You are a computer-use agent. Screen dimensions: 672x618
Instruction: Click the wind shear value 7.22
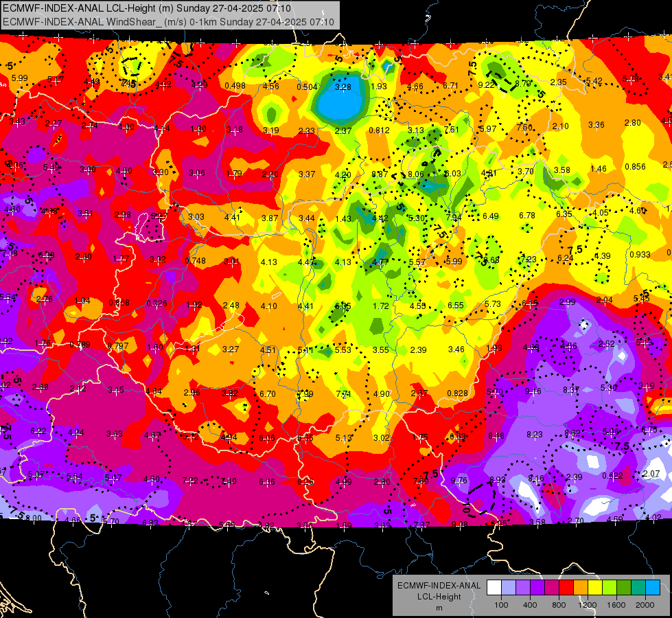coord(190,481)
